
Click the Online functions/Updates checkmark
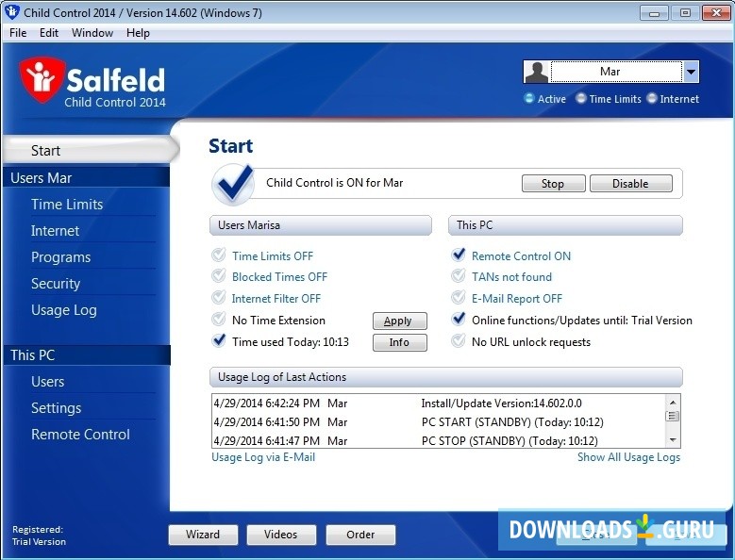click(459, 320)
